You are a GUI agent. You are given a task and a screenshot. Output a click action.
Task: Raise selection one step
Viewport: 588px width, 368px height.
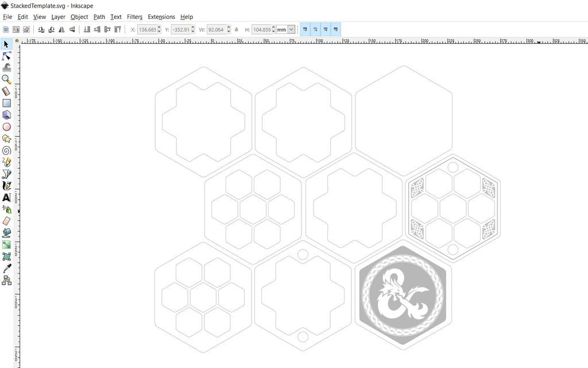[107, 29]
